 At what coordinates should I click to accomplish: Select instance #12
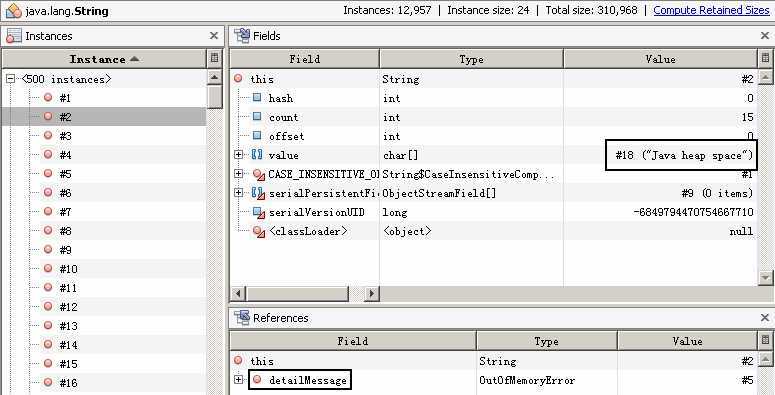[x=68, y=306]
